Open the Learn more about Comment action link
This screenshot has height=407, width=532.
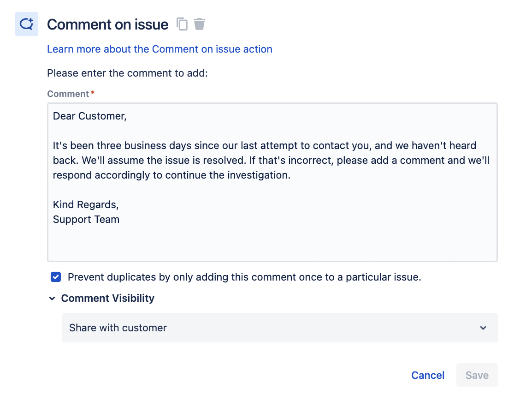[x=160, y=49]
